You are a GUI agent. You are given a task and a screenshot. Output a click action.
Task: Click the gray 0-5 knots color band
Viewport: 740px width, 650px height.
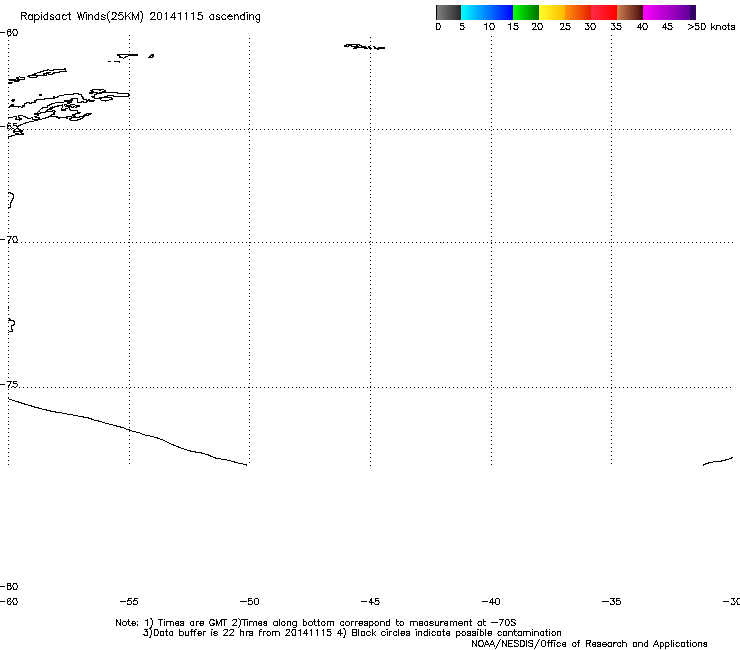tap(448, 12)
